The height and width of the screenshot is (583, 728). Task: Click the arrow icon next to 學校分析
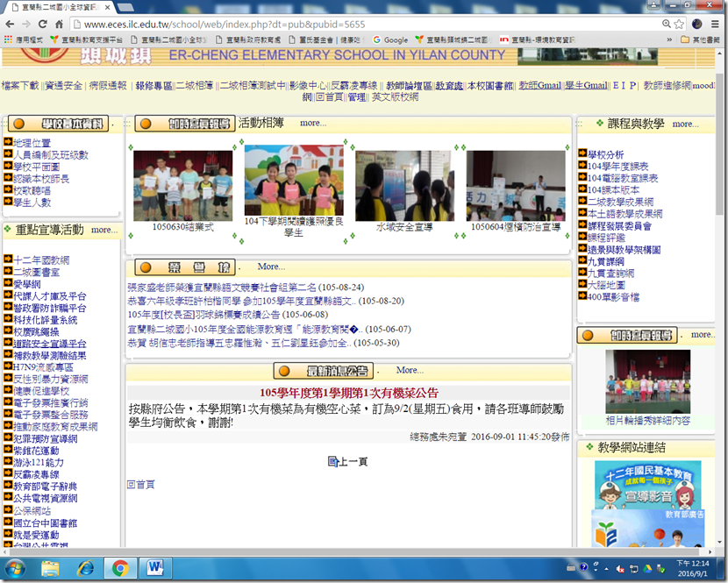click(x=582, y=153)
